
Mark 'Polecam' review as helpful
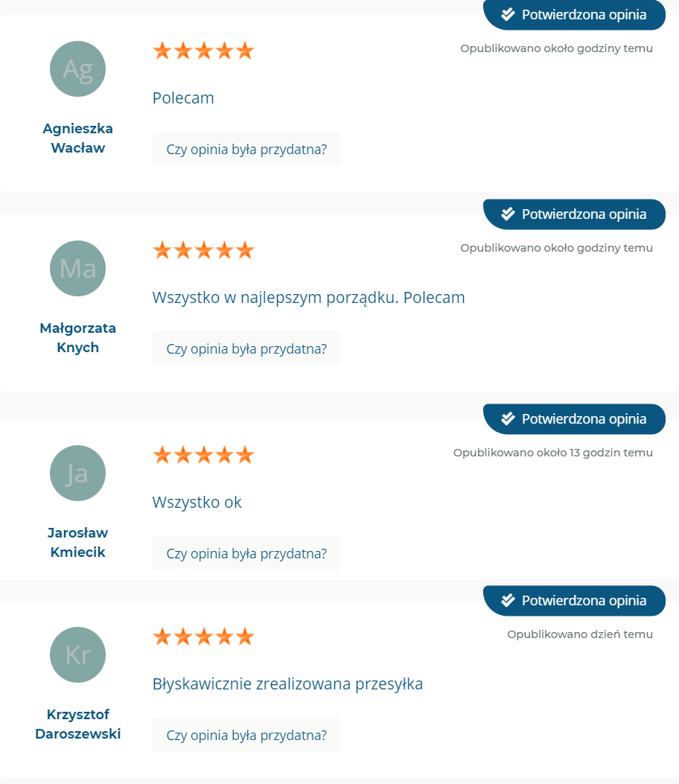click(x=246, y=149)
